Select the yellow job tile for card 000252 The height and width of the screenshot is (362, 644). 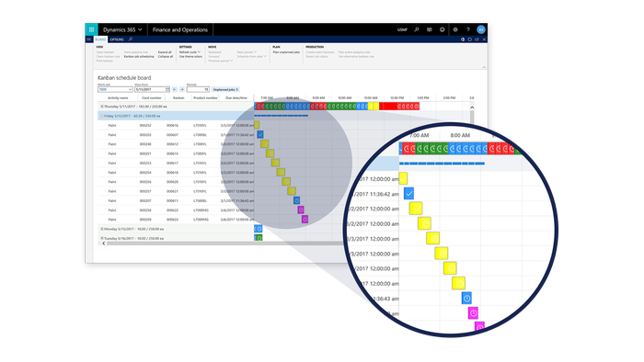coord(257,125)
